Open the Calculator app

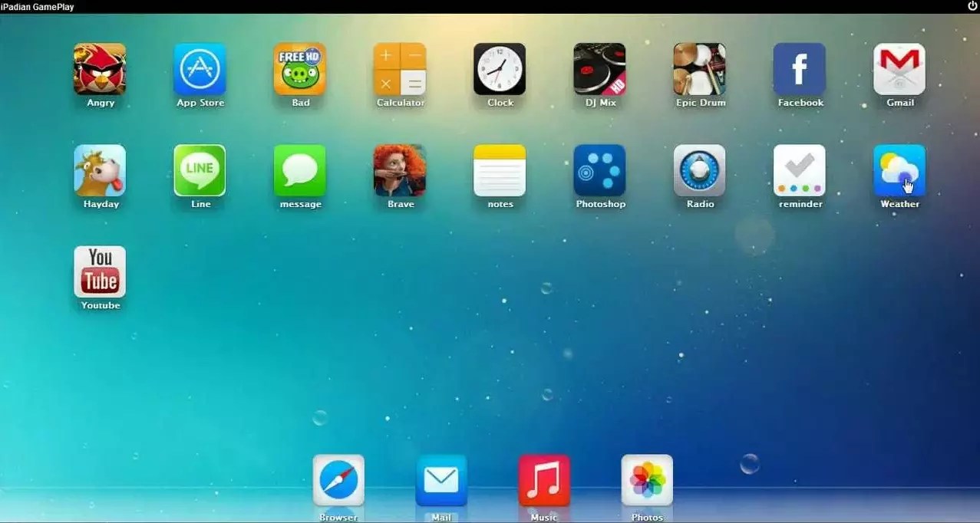(400, 69)
